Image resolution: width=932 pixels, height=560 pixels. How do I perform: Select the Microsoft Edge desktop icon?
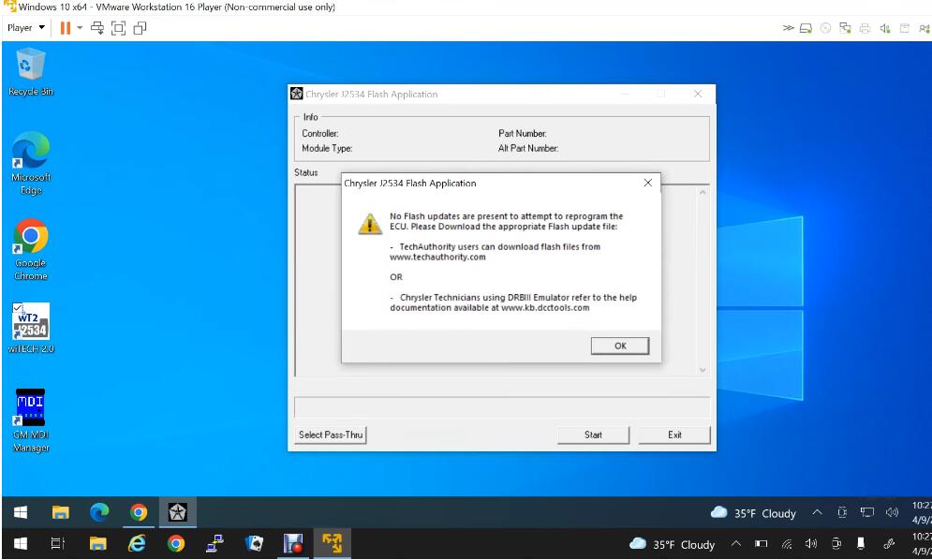(x=31, y=164)
